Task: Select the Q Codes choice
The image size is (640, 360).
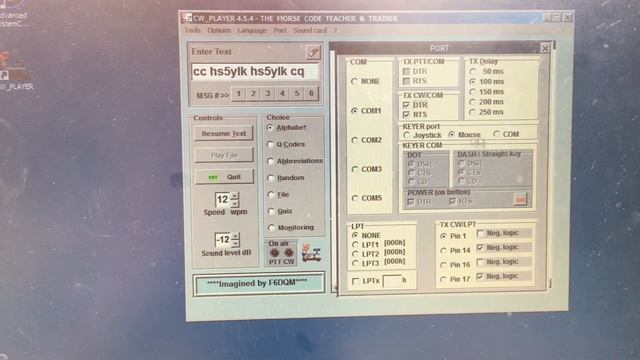Action: (286, 144)
